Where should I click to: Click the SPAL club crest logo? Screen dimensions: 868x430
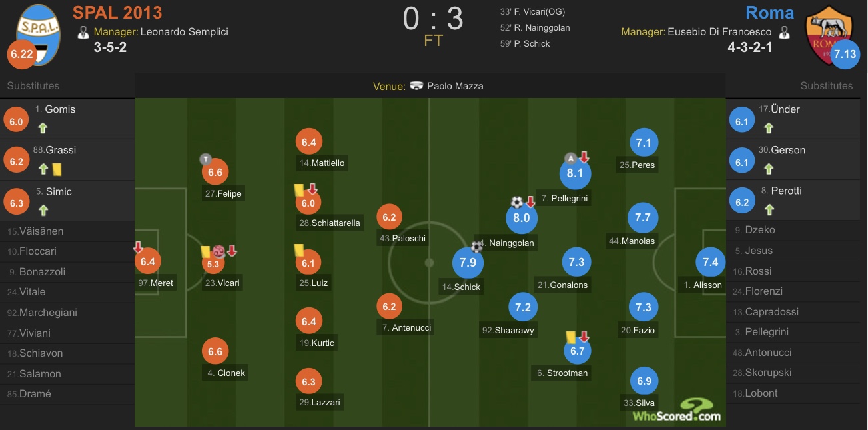pyautogui.click(x=38, y=33)
